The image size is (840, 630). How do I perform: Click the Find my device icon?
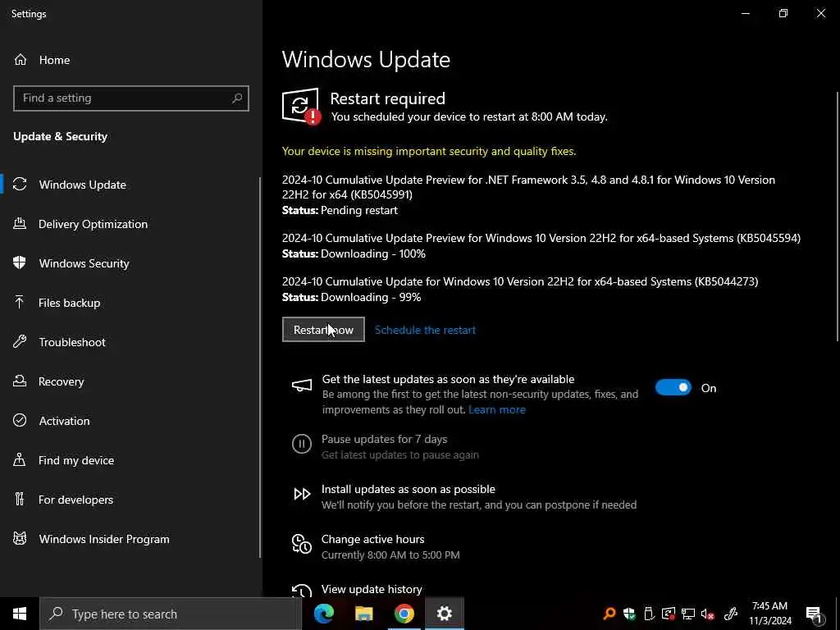pyautogui.click(x=20, y=459)
